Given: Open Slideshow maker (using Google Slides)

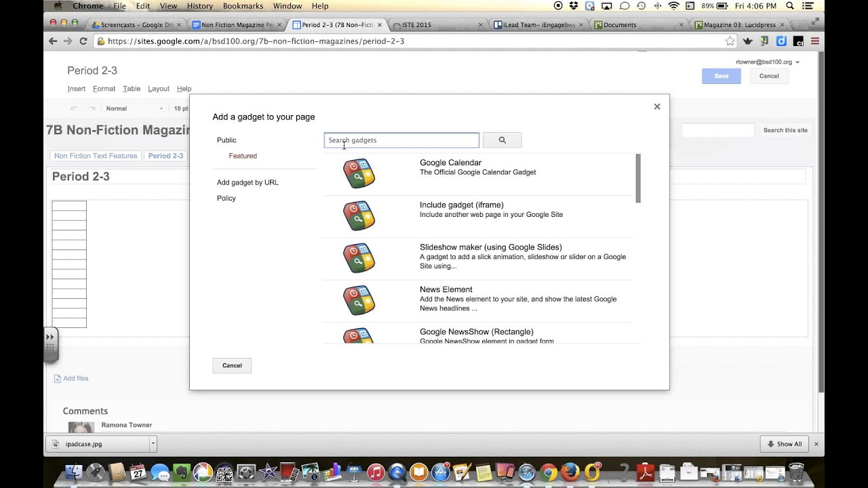Looking at the screenshot, I should pos(490,247).
